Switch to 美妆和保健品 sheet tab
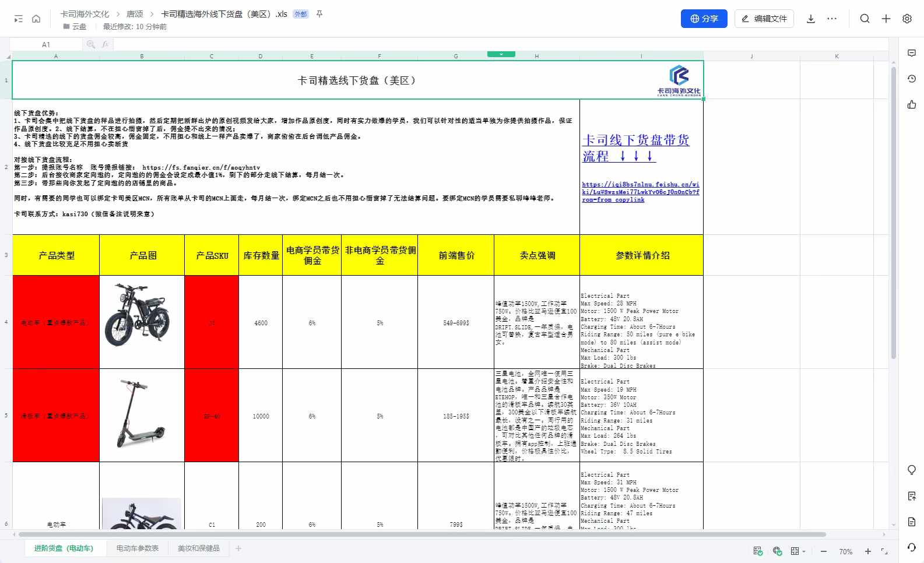924x563 pixels. coord(199,548)
